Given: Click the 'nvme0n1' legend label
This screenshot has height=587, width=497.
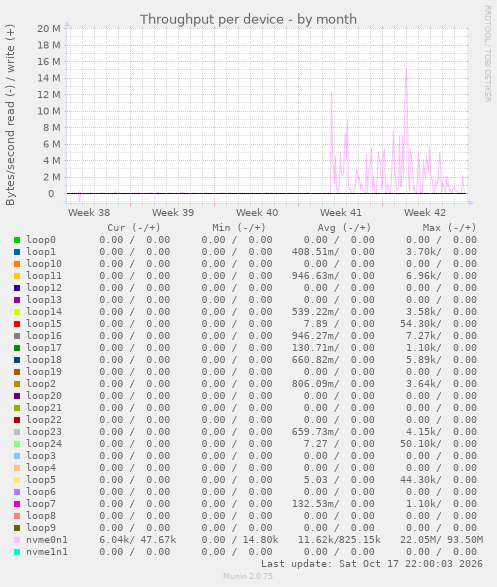Looking at the screenshot, I should click(47, 540).
